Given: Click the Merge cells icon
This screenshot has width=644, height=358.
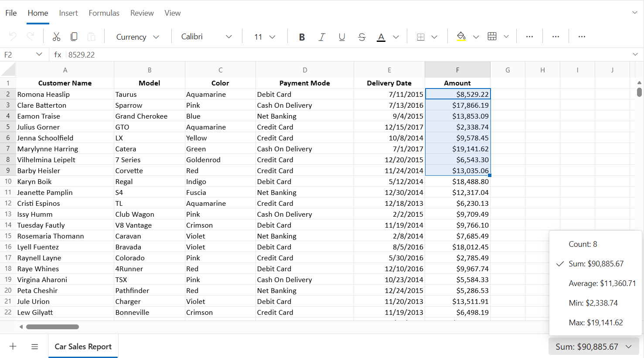Looking at the screenshot, I should (x=421, y=37).
